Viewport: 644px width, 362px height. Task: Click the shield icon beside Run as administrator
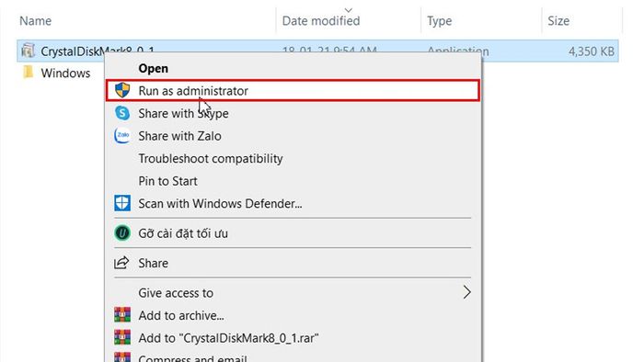122,90
